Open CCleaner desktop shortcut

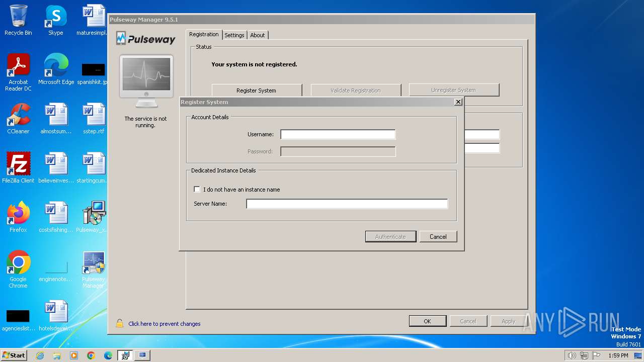pyautogui.click(x=18, y=119)
